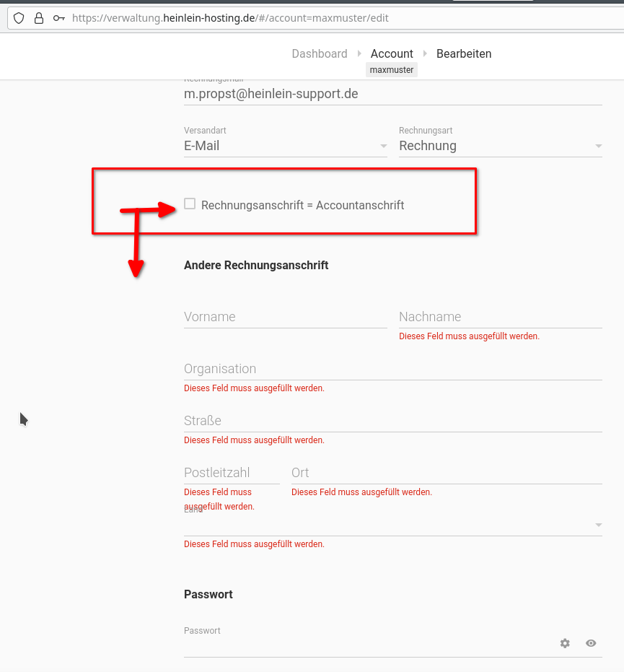Select Account in breadcrumb navigation
Screen dimensions: 624x672
(392, 53)
